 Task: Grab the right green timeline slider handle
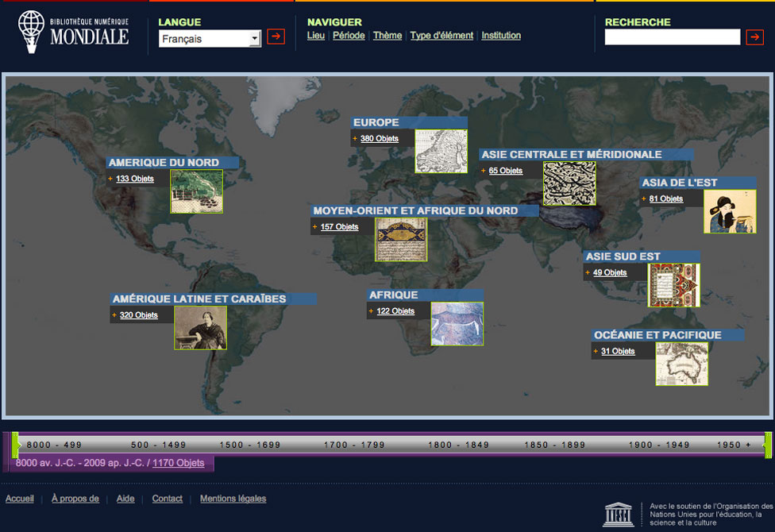pyautogui.click(x=768, y=445)
